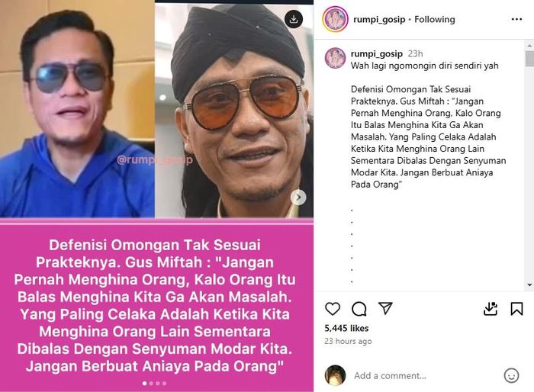534x392 pixels.
Task: Select the second carousel dot indicator
Action: [x=151, y=384]
